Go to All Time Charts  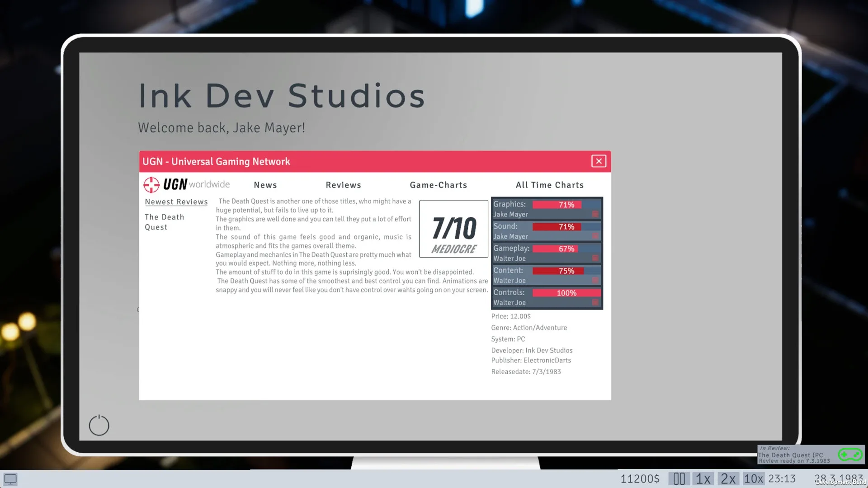(x=549, y=185)
